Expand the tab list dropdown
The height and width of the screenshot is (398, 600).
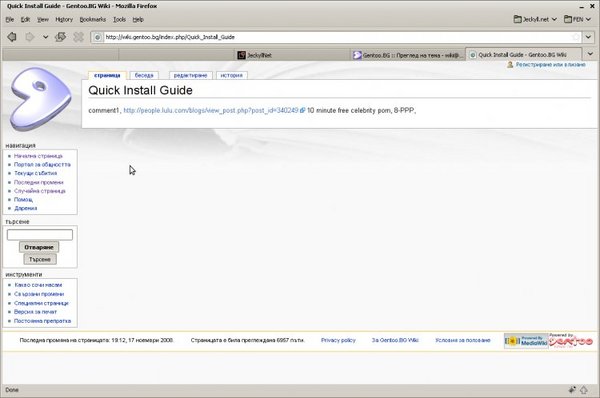click(x=590, y=54)
